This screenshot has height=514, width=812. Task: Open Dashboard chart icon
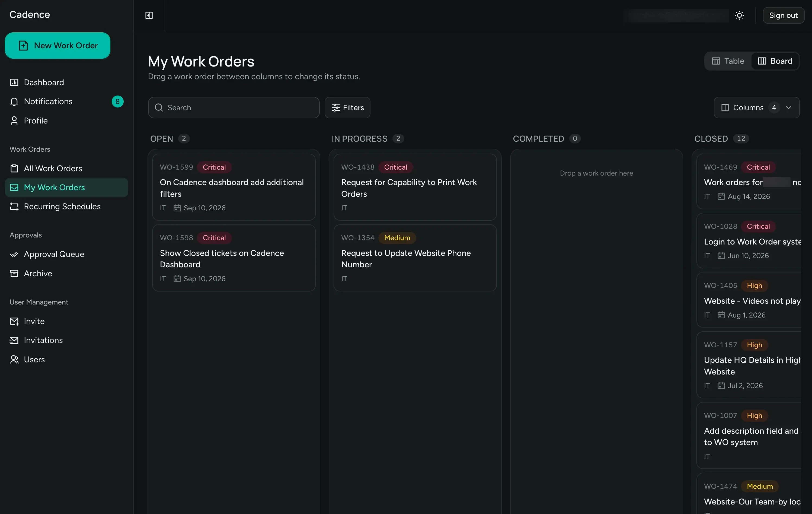click(x=14, y=82)
